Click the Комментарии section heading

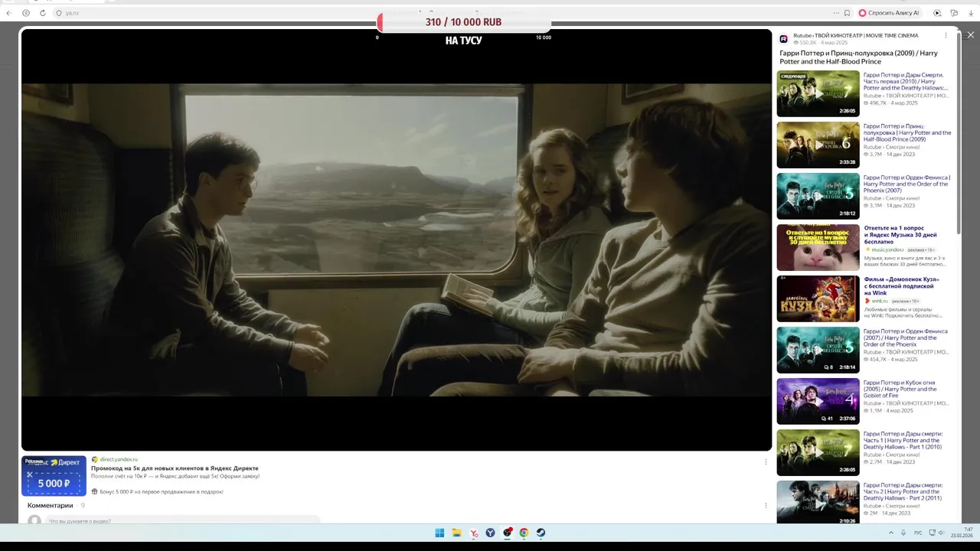point(51,505)
